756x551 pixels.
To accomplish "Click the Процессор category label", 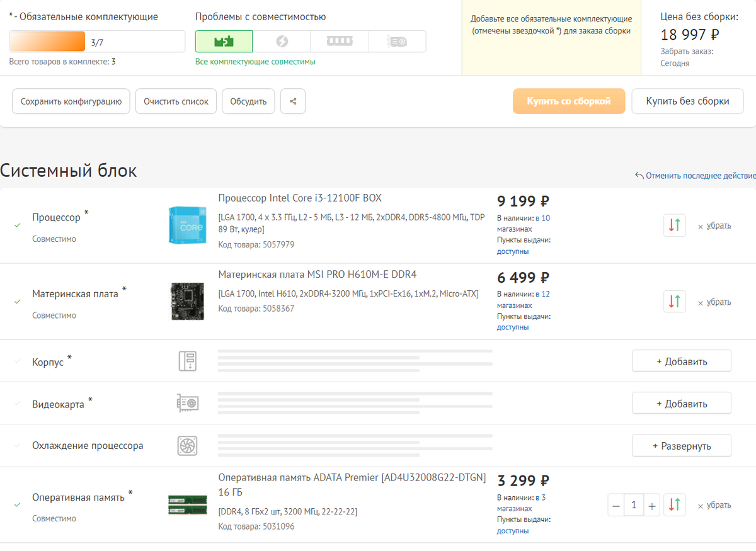I will pyautogui.click(x=57, y=217).
